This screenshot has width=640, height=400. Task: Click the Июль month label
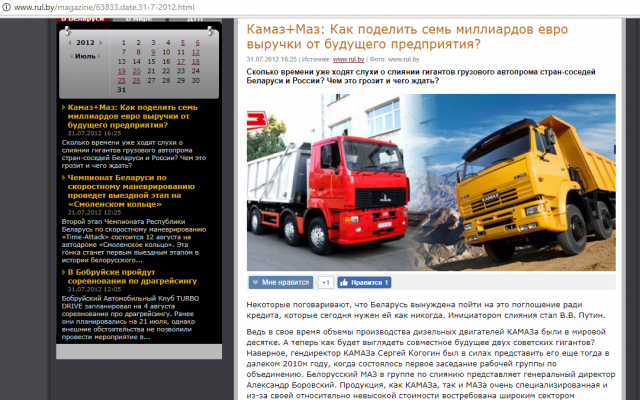(85, 56)
